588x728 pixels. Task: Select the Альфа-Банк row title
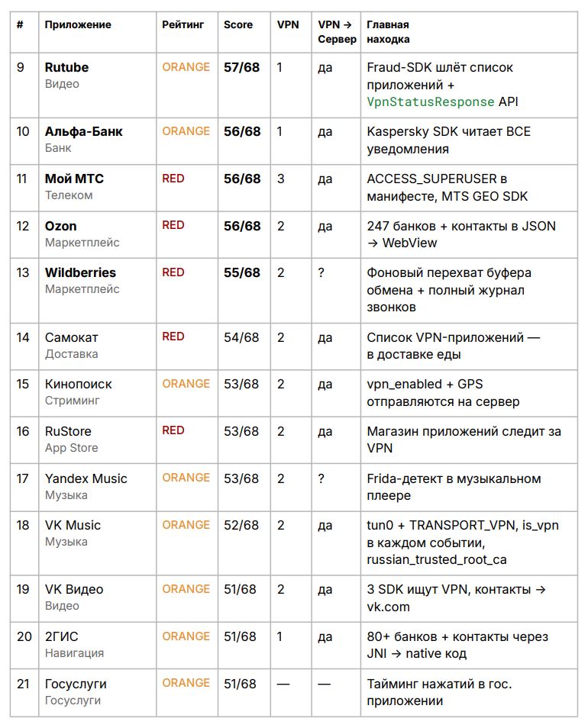click(x=83, y=131)
